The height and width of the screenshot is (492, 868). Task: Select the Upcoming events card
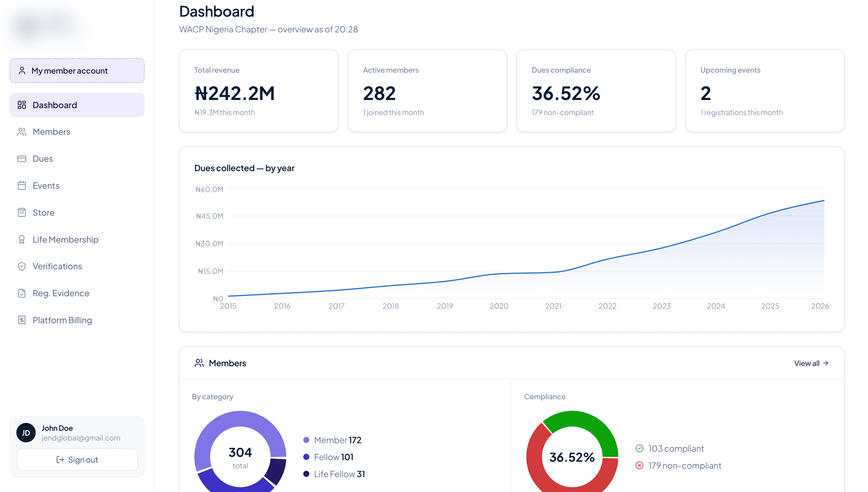point(765,91)
